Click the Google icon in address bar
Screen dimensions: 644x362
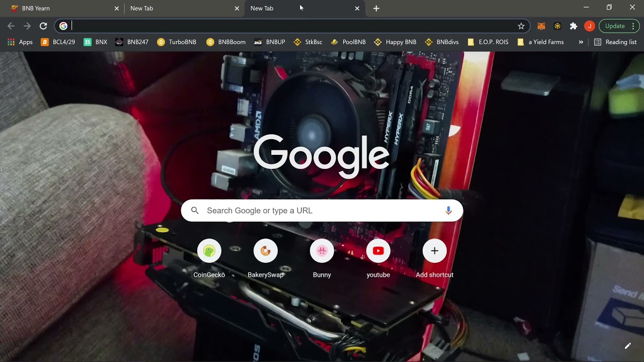tap(63, 26)
